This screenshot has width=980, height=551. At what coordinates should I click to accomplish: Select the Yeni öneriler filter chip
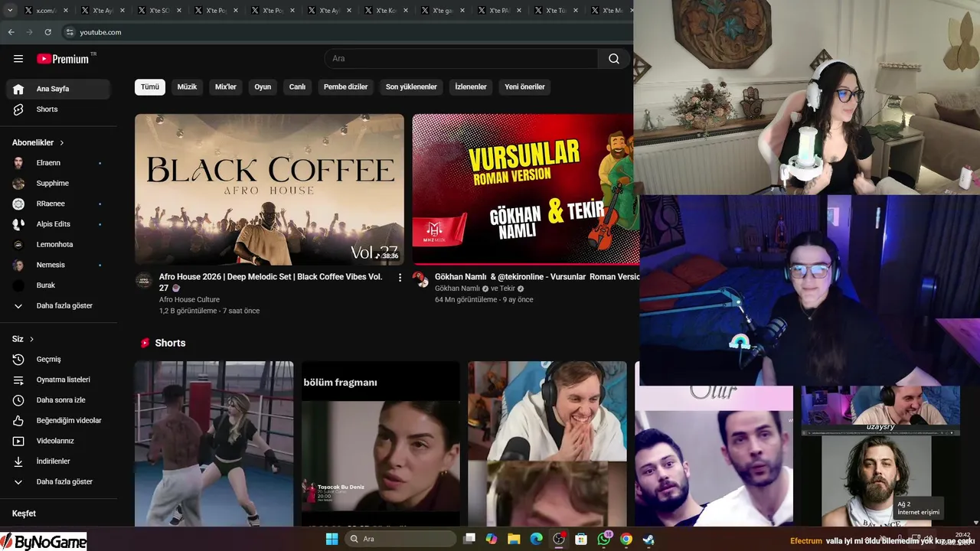(x=524, y=86)
